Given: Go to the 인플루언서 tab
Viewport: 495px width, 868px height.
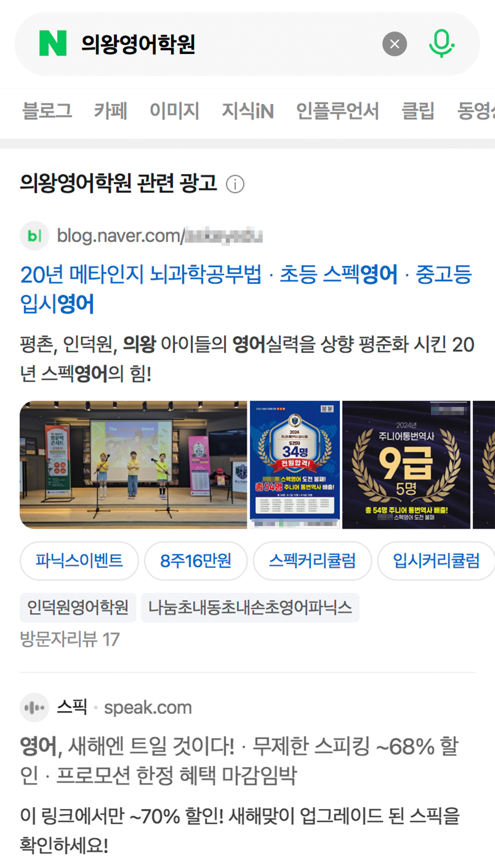Looking at the screenshot, I should pyautogui.click(x=337, y=111).
